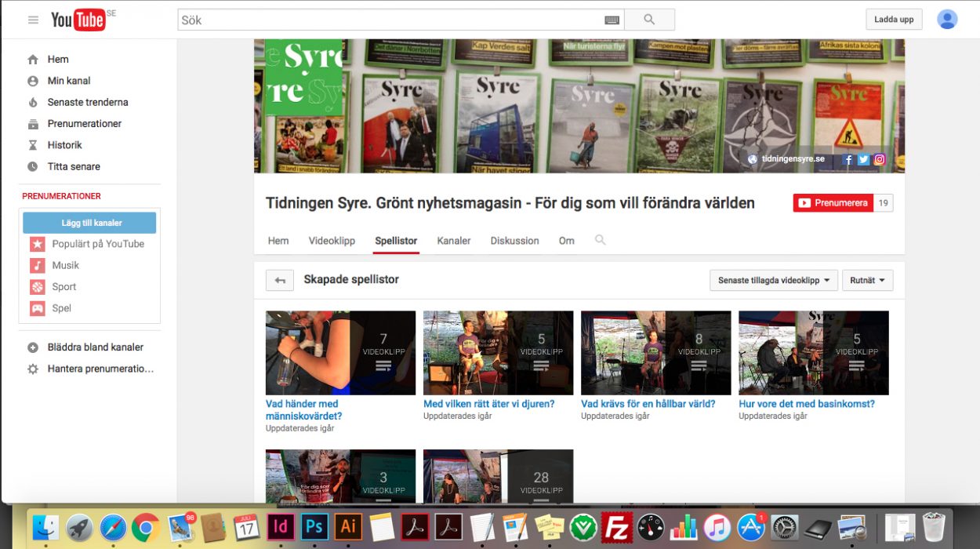Click the channel search magnifier icon
The height and width of the screenshot is (549, 980).
(x=601, y=240)
